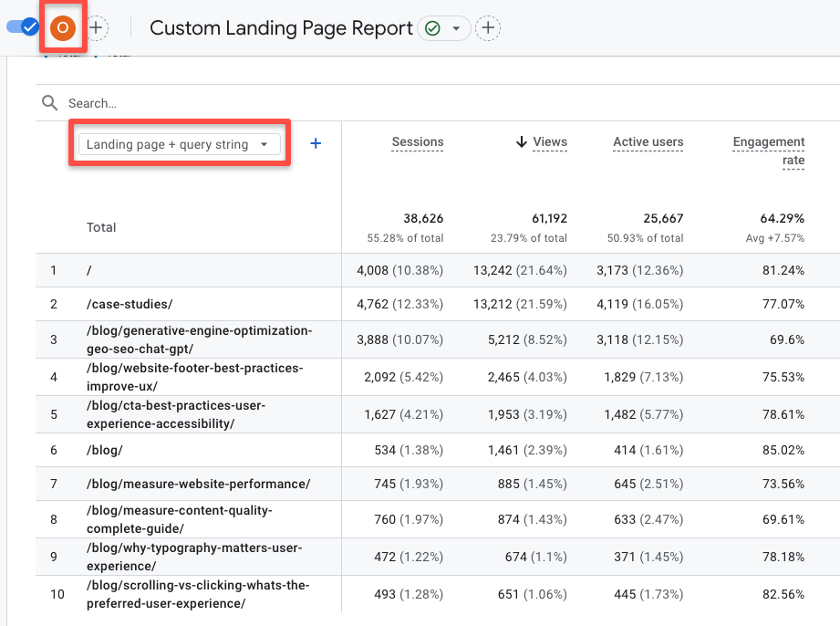Add a metric with the blue plus icon
Viewport: 840px width, 626px height.
(316, 143)
